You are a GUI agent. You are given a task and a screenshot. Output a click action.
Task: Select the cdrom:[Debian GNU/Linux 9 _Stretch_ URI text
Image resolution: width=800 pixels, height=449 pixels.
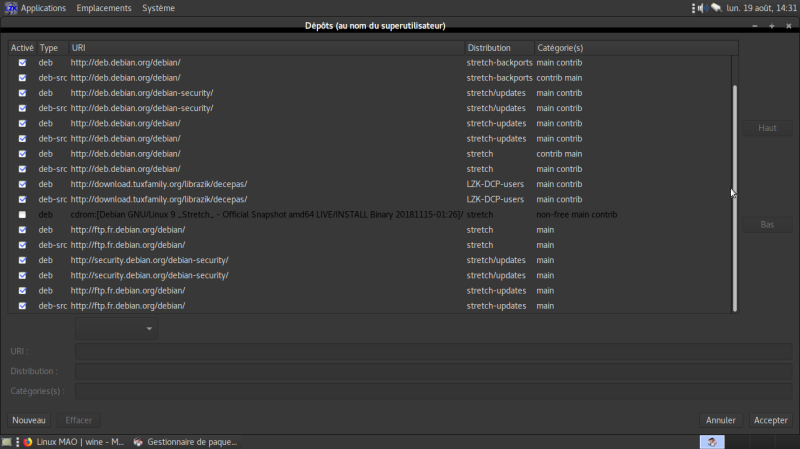[x=267, y=215]
